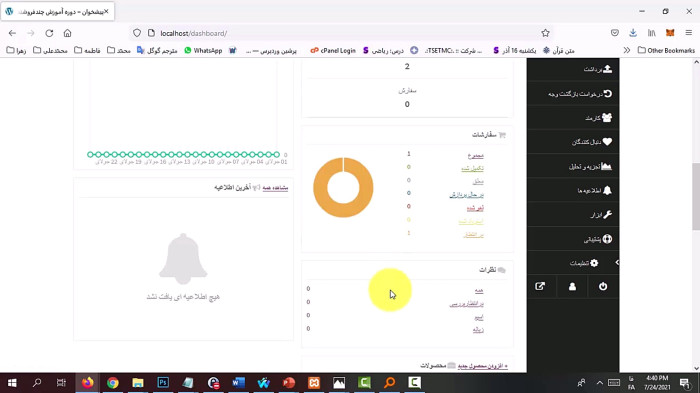Open the متن قرآن bookmark
The image size is (700, 393).
point(558,50)
